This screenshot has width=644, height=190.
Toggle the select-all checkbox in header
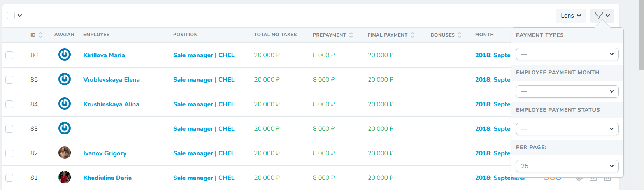(x=11, y=16)
